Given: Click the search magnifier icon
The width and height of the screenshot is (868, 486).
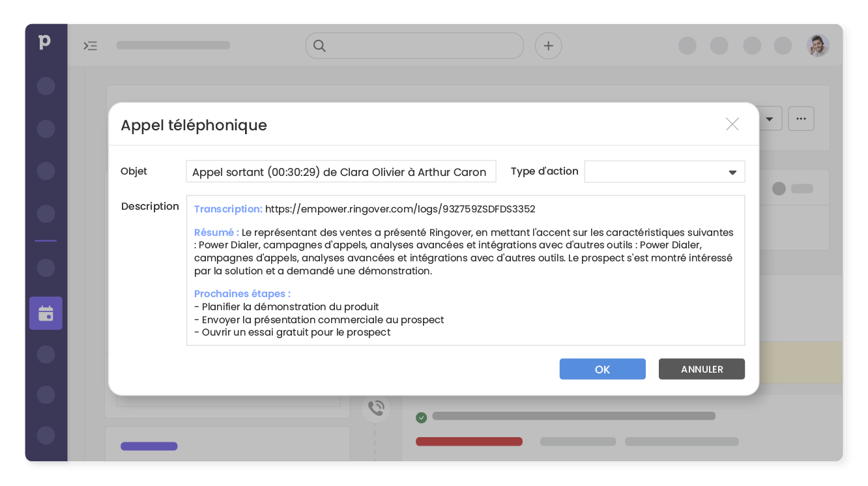Looking at the screenshot, I should [319, 46].
